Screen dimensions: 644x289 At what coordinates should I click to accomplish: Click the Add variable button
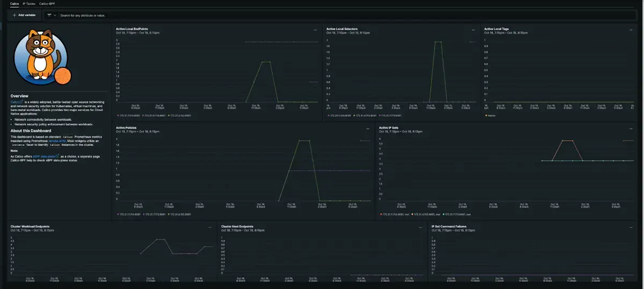pyautogui.click(x=24, y=15)
